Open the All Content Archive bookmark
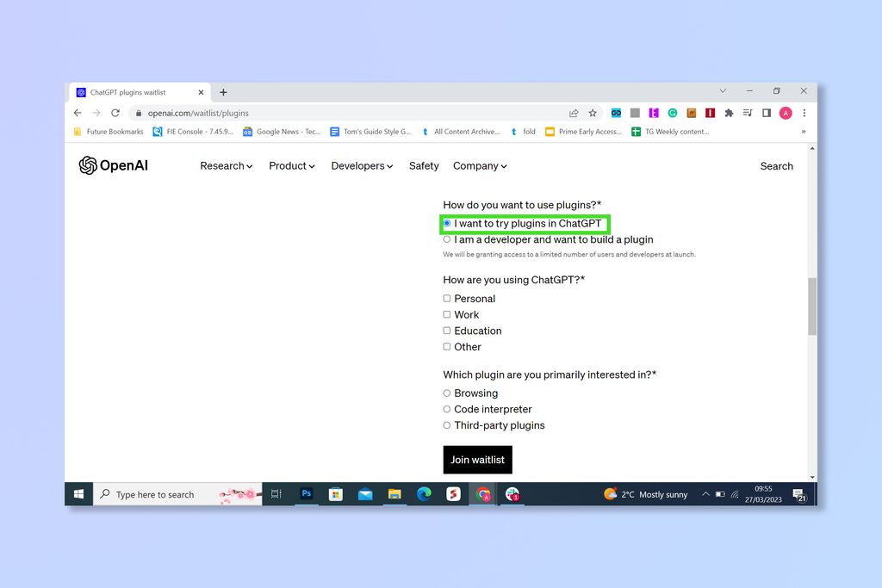Image resolution: width=882 pixels, height=588 pixels. point(461,132)
